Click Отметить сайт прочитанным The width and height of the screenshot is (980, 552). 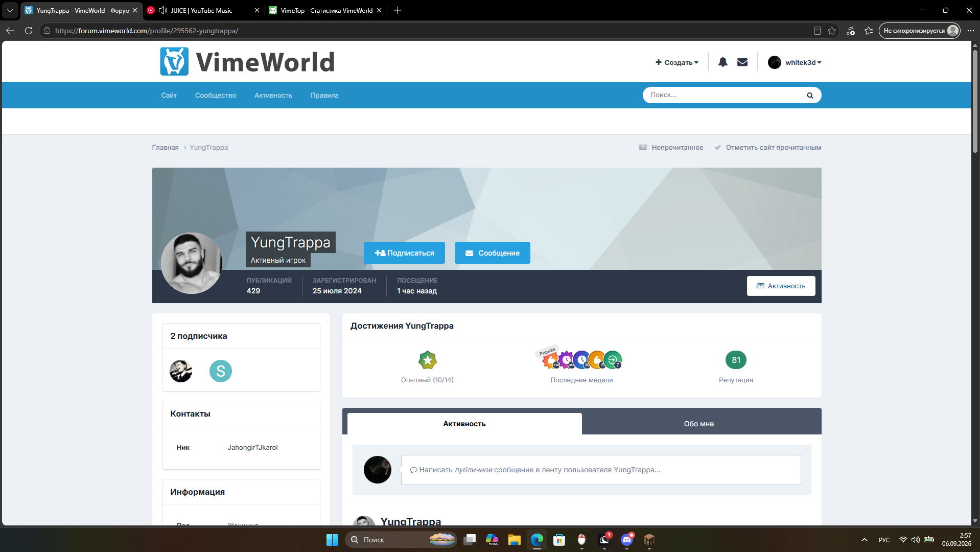[768, 147]
